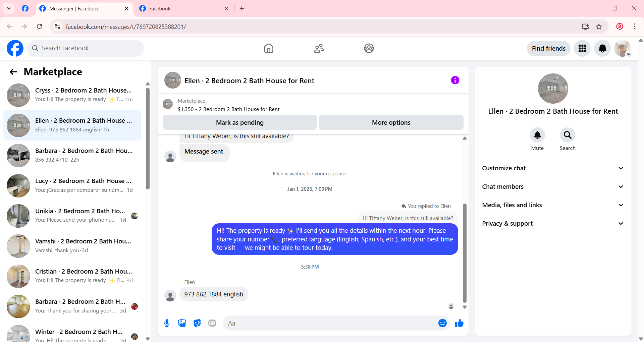Screen dimensions: 644x342
Task: Open Barbara chat with 856 332 4710
Action: [72, 156]
